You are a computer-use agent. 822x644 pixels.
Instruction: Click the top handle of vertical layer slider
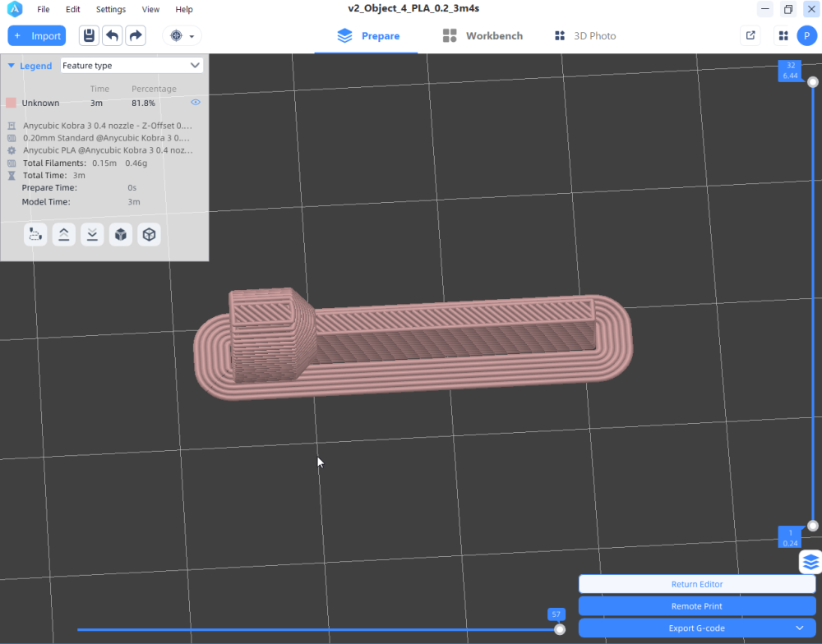coord(813,82)
